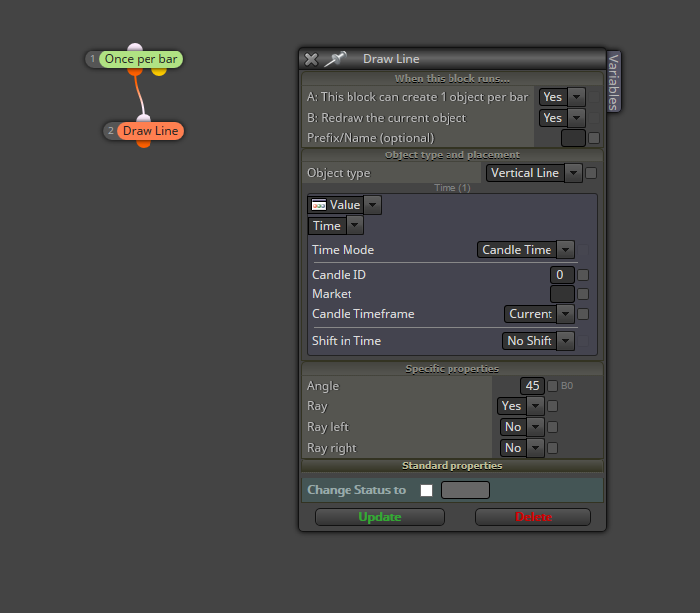Select the Draw Line block on canvas
This screenshot has width=700, height=613.
point(150,131)
